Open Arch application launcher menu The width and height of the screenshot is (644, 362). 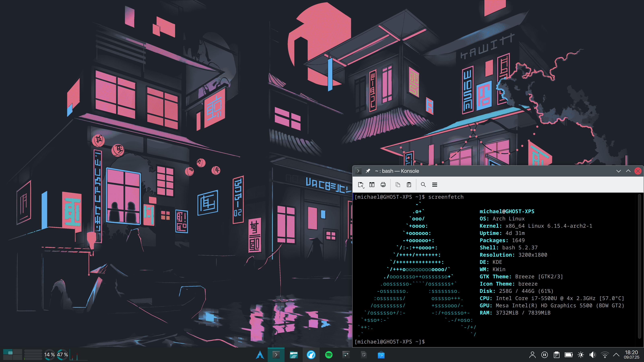(x=260, y=355)
